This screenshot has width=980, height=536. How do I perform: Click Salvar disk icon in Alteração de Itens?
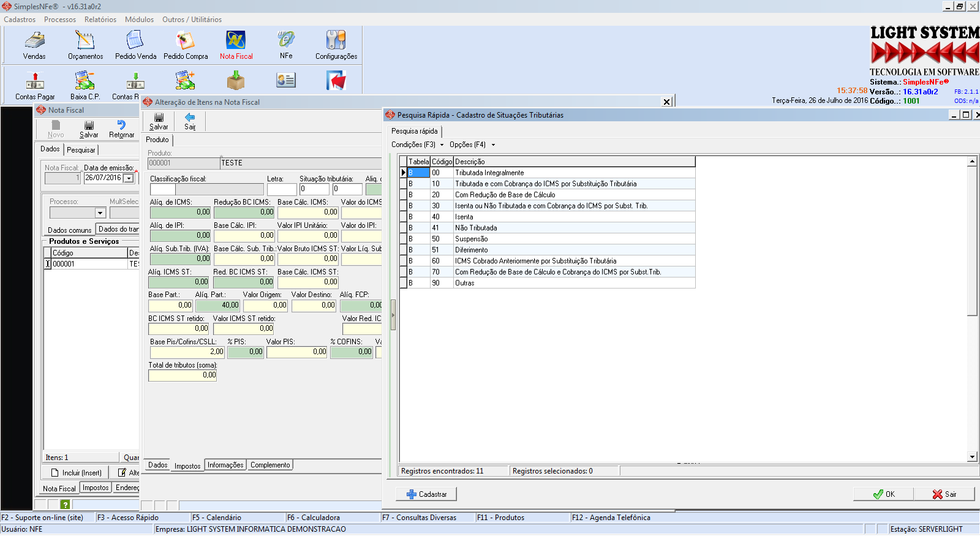tap(159, 121)
